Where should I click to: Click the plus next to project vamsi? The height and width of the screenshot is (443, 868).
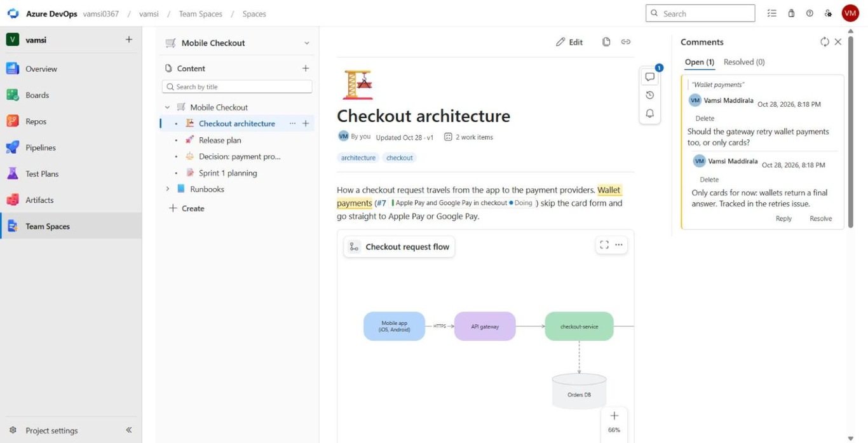[129, 39]
